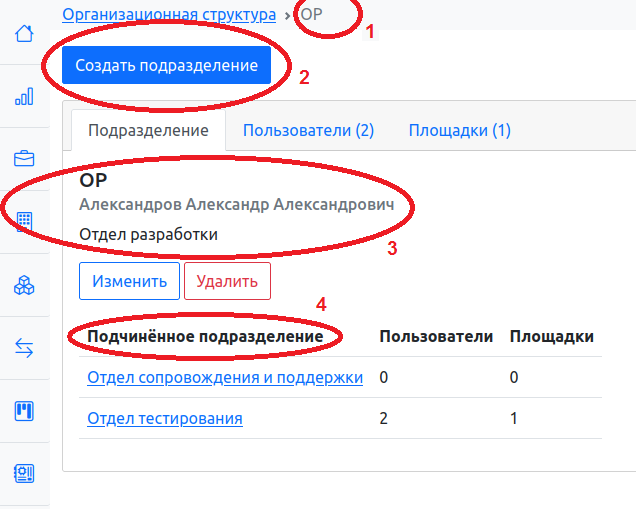
Task: Open the bar chart statistics icon
Action: pyautogui.click(x=24, y=96)
